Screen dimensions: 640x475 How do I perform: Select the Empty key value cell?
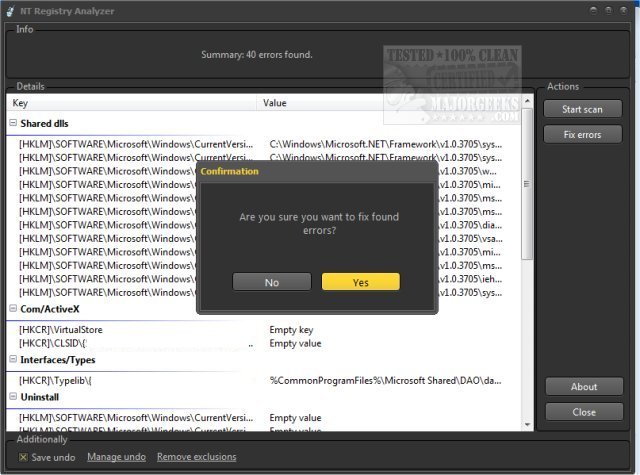291,329
